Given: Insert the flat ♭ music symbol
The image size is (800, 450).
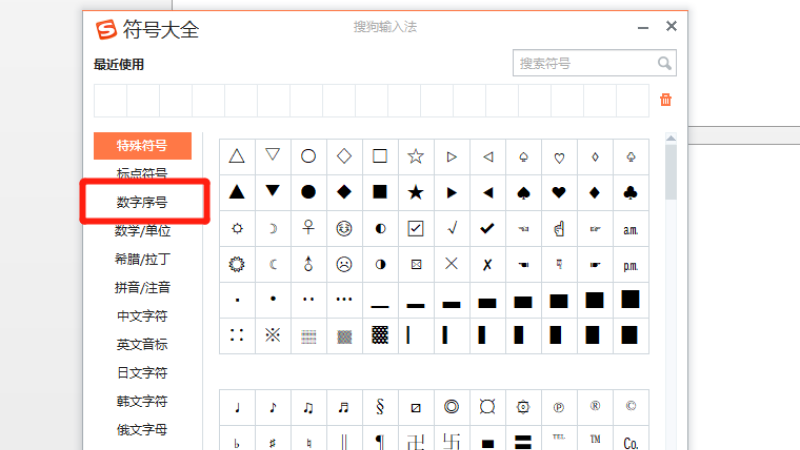Looking at the screenshot, I should [x=237, y=439].
